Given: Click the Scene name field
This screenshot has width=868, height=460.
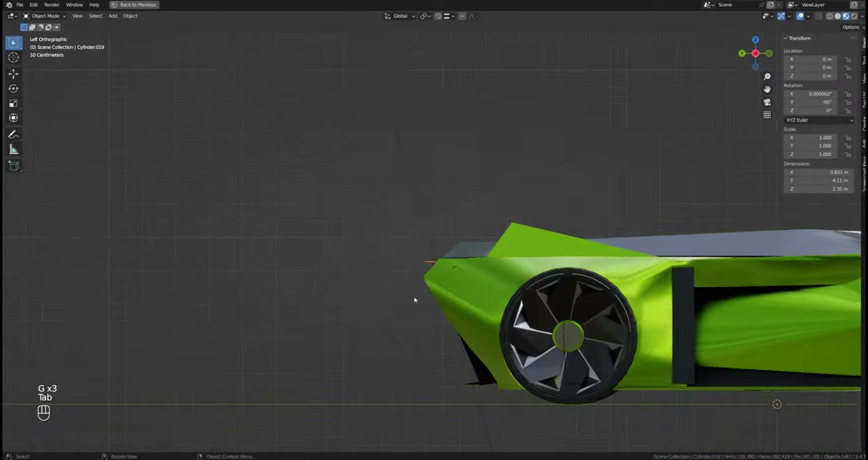Looking at the screenshot, I should (x=736, y=5).
